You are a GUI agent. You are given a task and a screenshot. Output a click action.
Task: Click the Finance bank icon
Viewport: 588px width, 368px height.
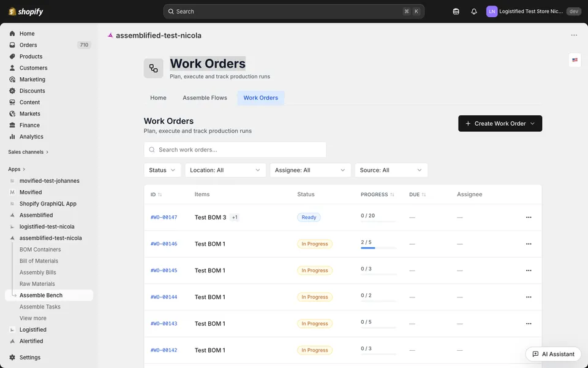(12, 125)
